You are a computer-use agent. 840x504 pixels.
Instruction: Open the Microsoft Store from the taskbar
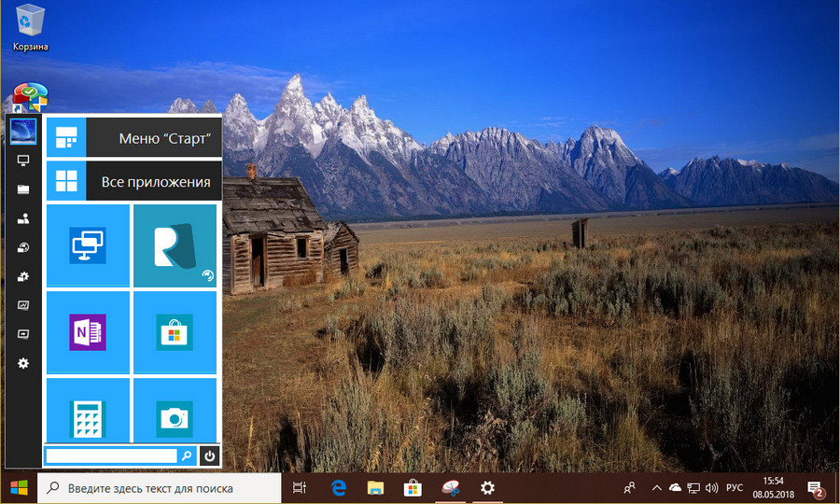[413, 488]
